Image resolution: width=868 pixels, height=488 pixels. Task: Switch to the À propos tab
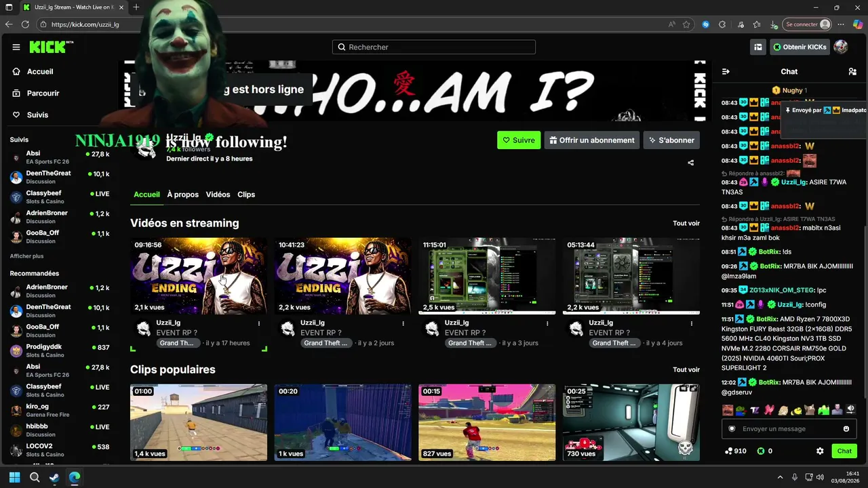click(183, 195)
